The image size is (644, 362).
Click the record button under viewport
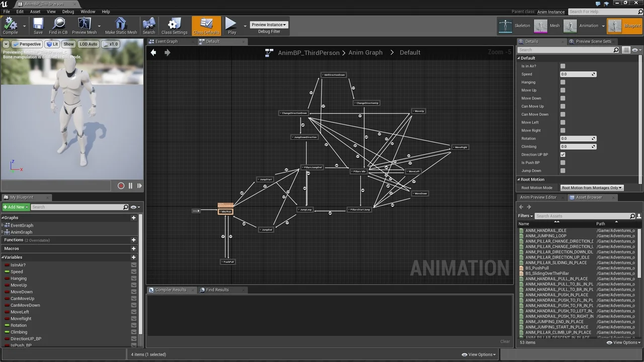[121, 186]
